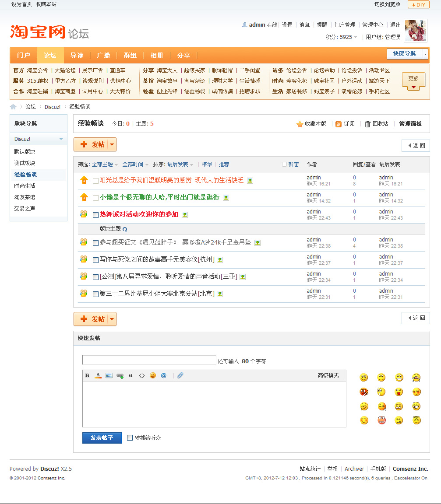This screenshot has width=441, height=504.
Task: Click the insert link icon in the editor
Action: (120, 375)
